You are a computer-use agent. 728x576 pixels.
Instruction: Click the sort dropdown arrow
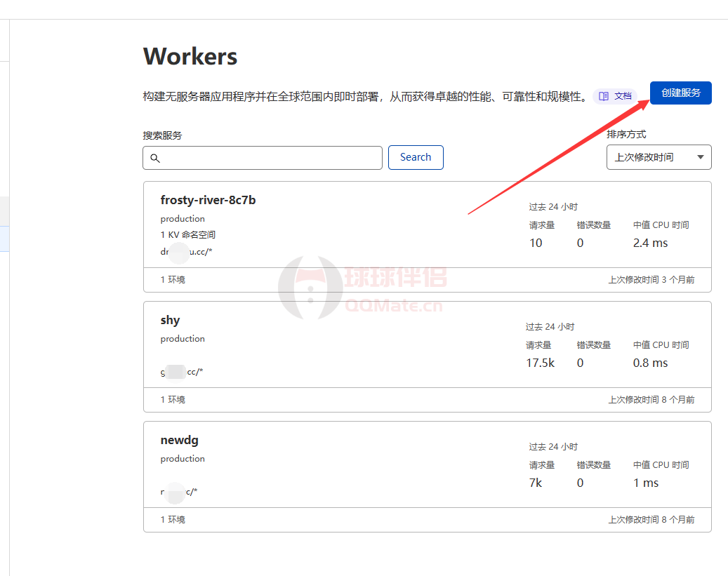click(x=700, y=157)
